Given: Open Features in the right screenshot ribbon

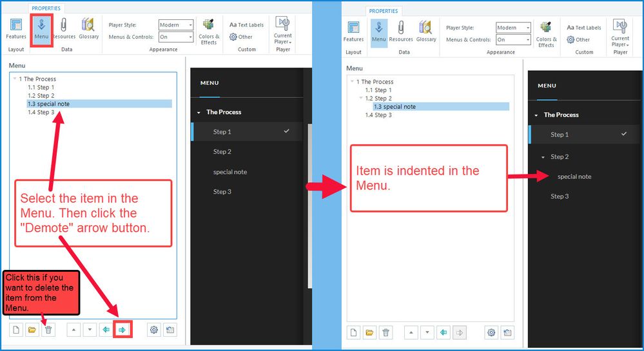Looking at the screenshot, I should [x=354, y=32].
